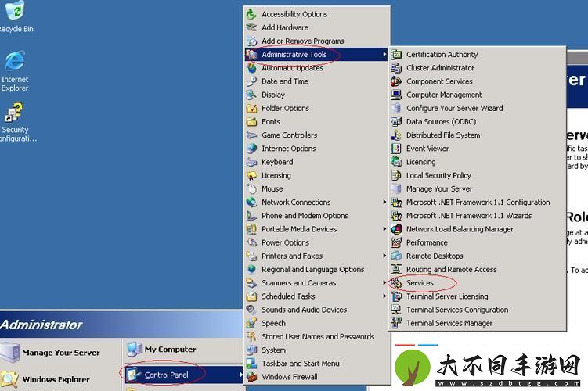
Task: Open Microsoft .NET Framework 1.1 Configuration
Action: click(478, 203)
